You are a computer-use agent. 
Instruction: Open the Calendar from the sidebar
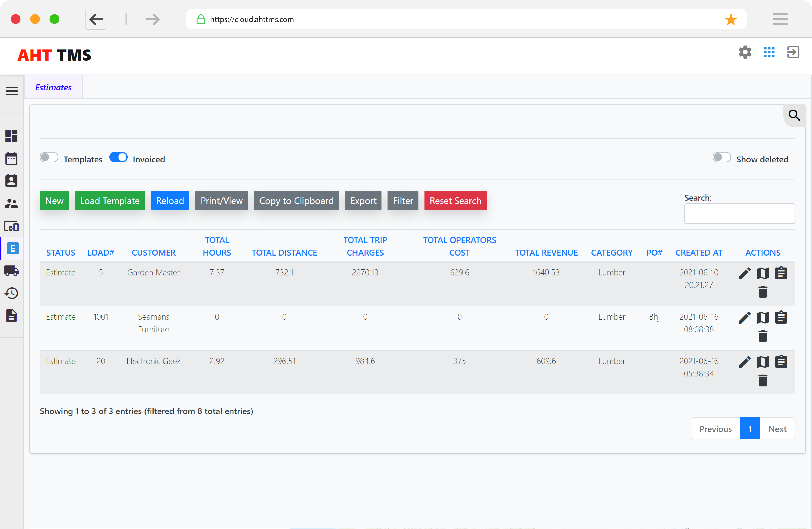coord(12,158)
